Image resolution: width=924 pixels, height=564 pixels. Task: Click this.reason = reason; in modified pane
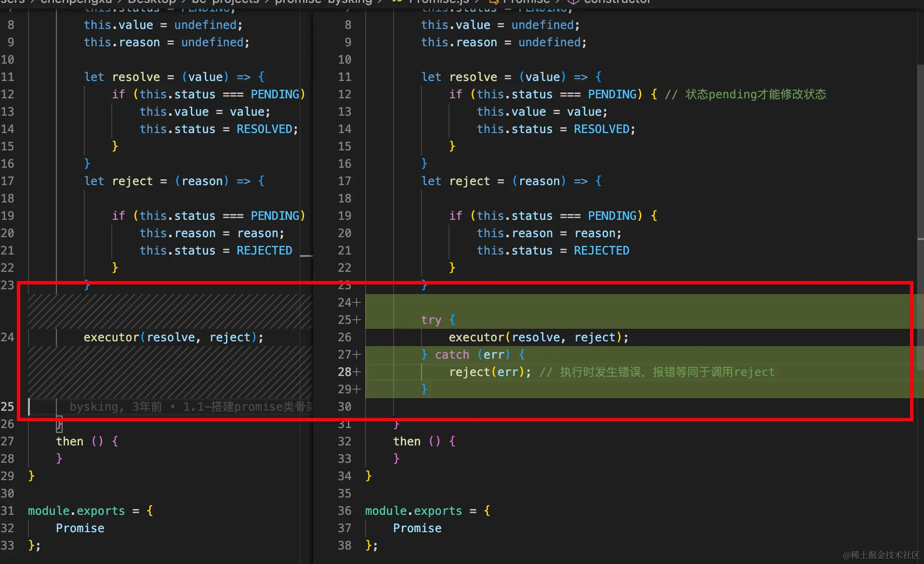coord(549,233)
